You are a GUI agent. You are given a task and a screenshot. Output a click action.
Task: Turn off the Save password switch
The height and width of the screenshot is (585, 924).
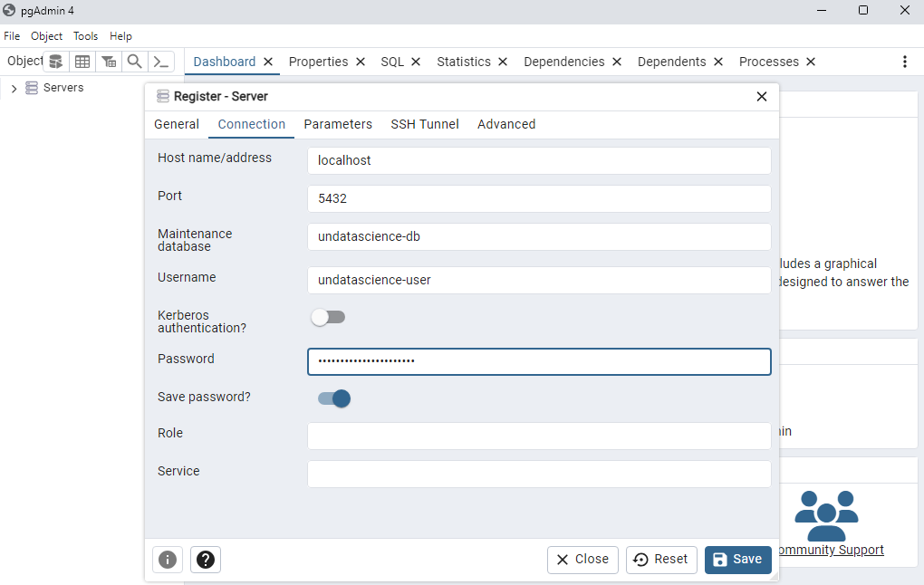pyautogui.click(x=334, y=398)
